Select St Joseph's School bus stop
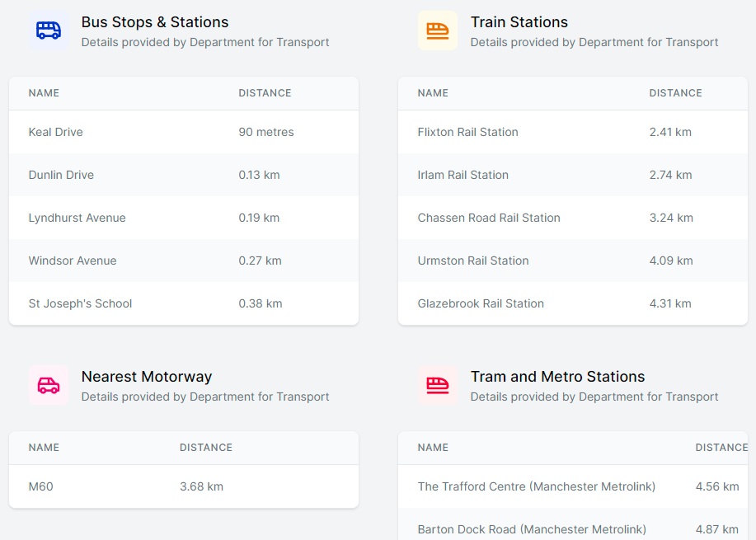The height and width of the screenshot is (540, 756). point(80,303)
